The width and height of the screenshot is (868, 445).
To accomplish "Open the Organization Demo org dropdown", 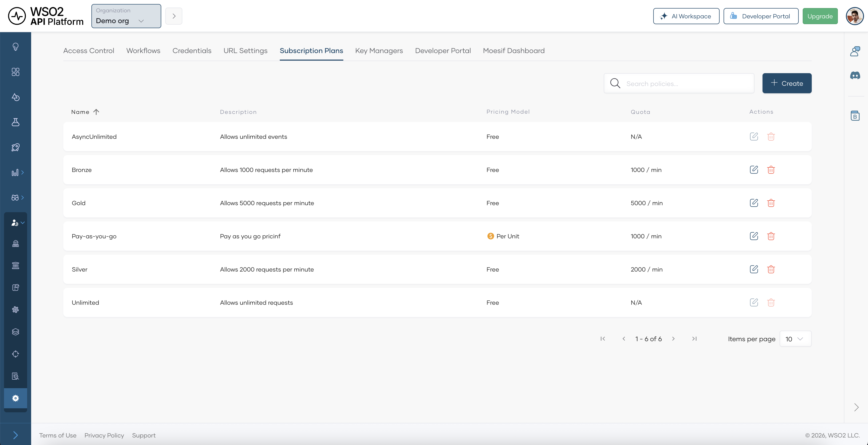I will 126,16.
